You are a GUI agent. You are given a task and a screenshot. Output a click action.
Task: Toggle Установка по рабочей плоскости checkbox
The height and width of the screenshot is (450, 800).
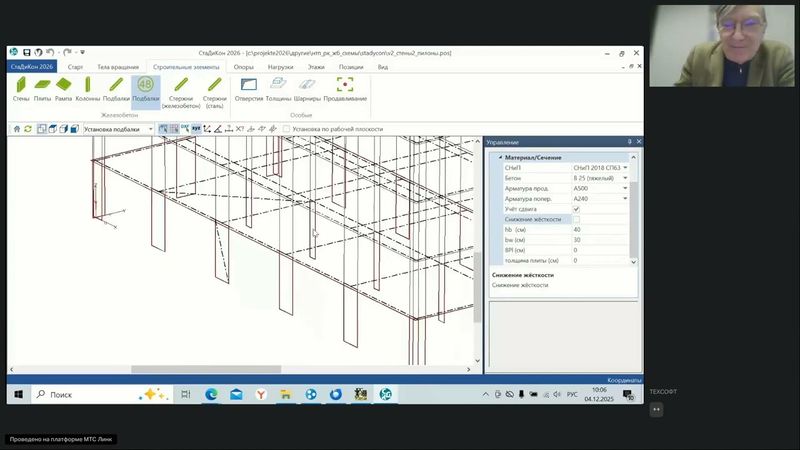point(286,129)
